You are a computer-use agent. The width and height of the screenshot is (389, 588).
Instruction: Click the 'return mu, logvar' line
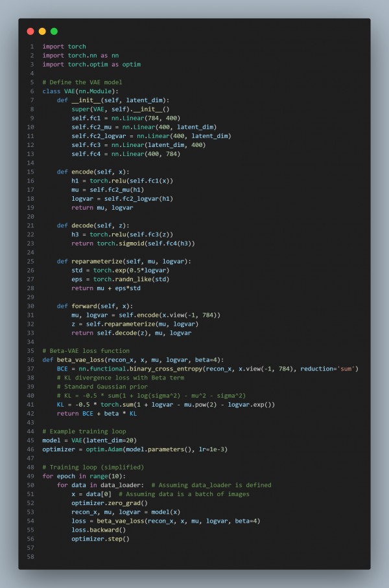[102, 207]
